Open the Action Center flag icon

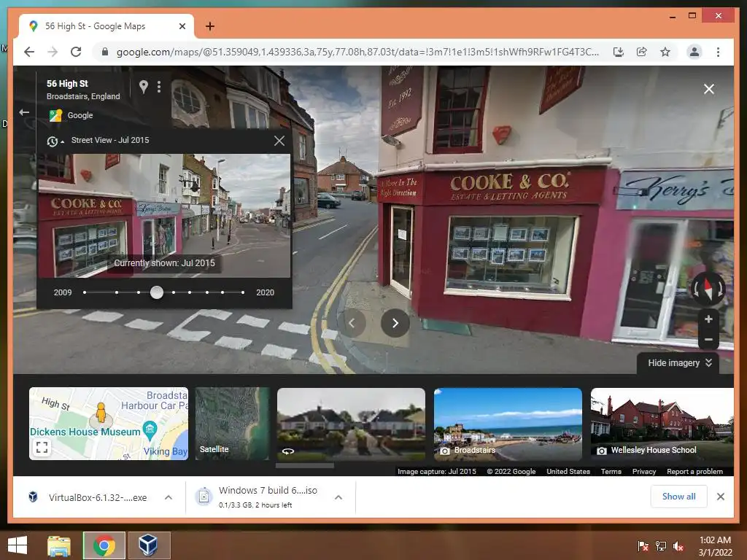(x=643, y=546)
